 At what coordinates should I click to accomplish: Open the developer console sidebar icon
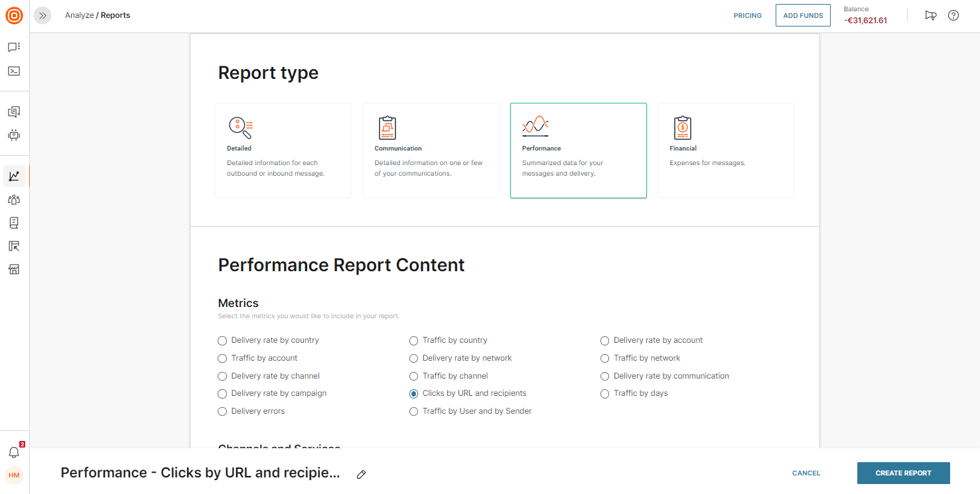pyautogui.click(x=14, y=71)
